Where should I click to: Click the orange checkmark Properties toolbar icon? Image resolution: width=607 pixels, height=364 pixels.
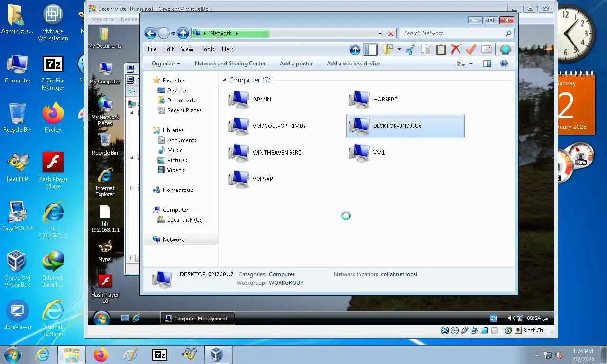click(x=471, y=49)
